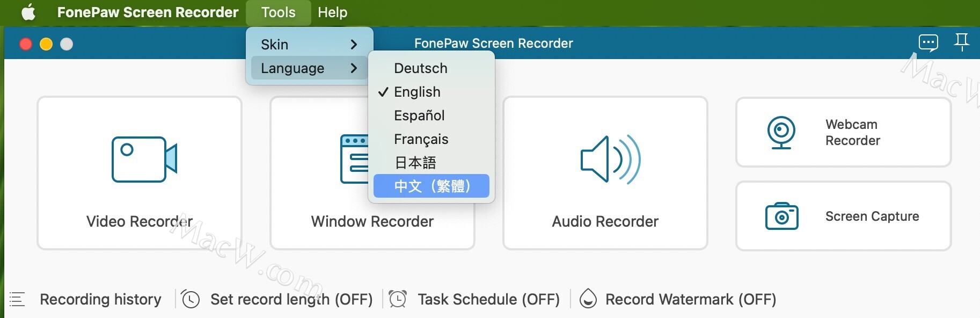Click the Record Watermark droplet icon
This screenshot has height=318, width=980.
click(x=588, y=299)
